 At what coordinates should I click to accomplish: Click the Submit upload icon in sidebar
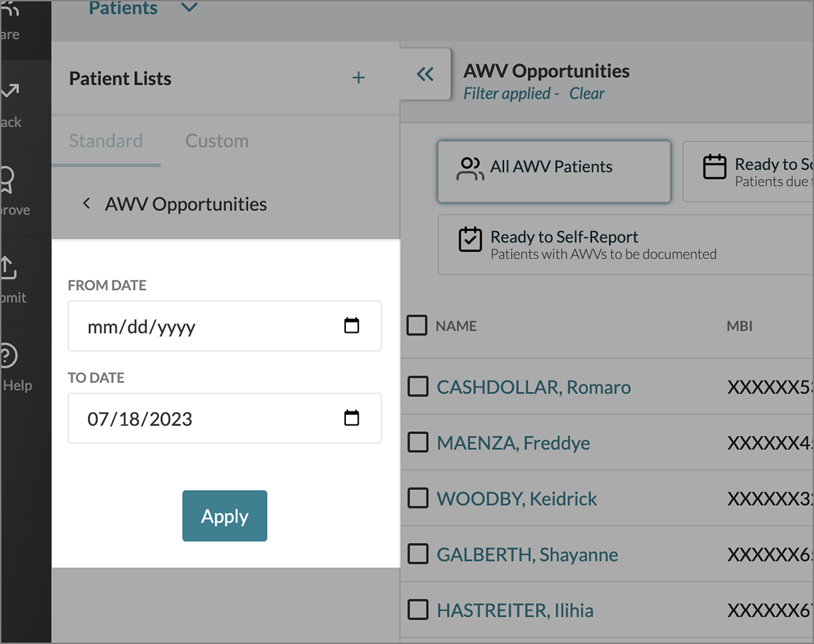click(8, 268)
